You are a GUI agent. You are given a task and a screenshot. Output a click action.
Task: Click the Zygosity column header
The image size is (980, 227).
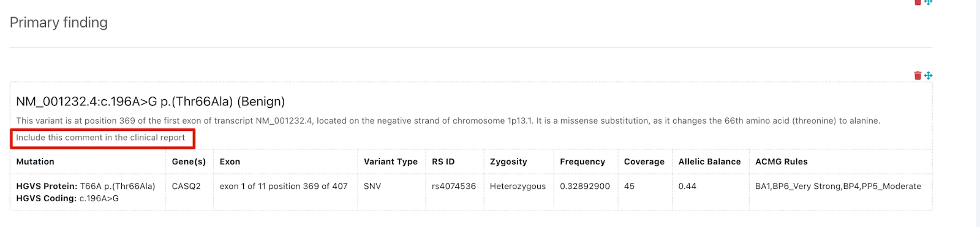[508, 162]
